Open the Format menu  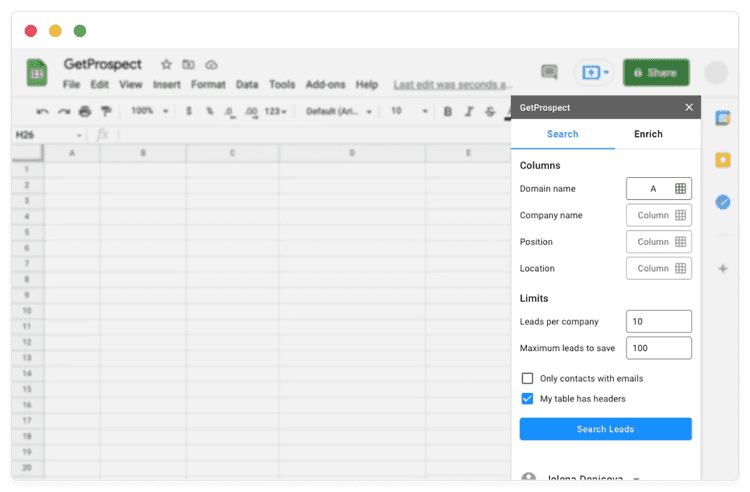click(208, 85)
